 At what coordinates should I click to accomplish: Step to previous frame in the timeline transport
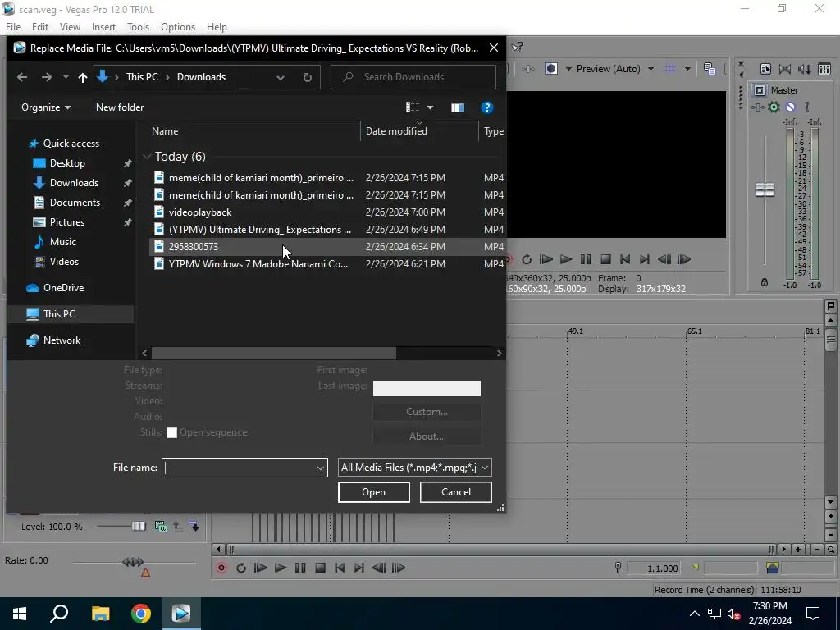pyautogui.click(x=379, y=568)
